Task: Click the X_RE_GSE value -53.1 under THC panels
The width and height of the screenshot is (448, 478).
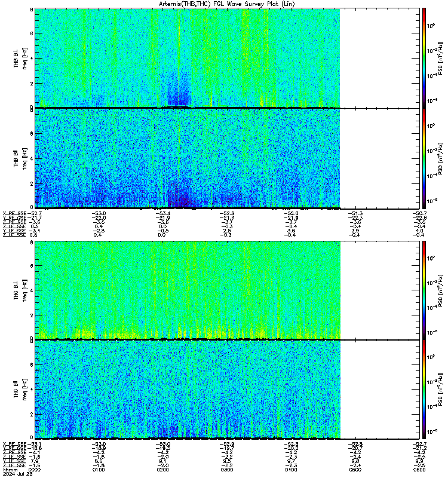Action: (x=35, y=444)
